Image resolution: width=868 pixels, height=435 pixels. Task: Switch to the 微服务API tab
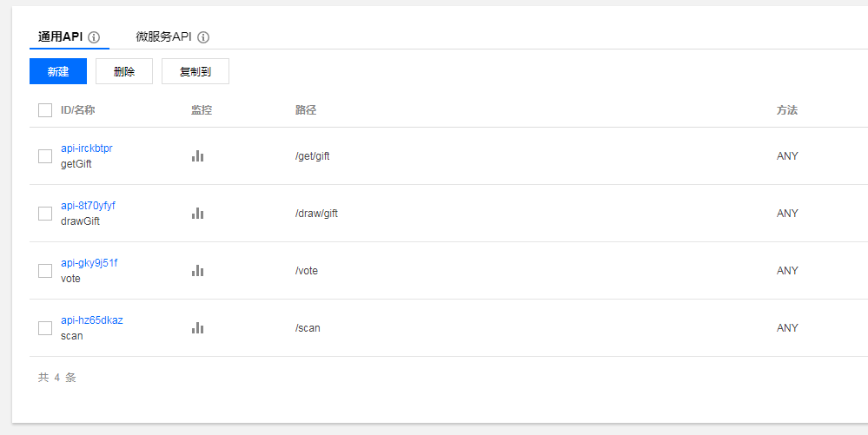(x=163, y=37)
